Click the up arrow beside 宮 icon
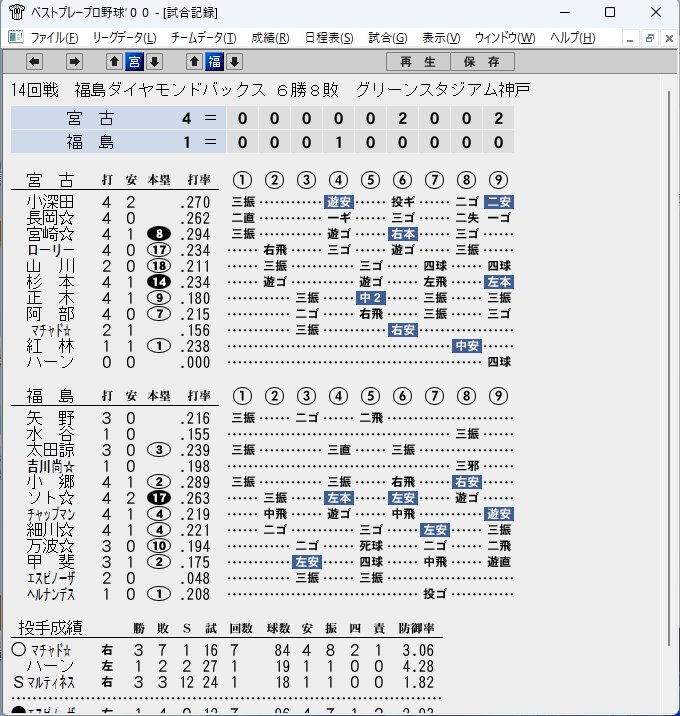The image size is (680, 716). [114, 62]
